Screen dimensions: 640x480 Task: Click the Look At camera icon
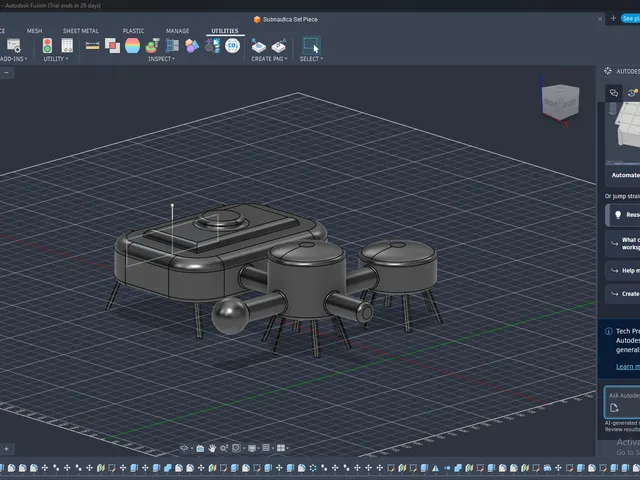point(200,448)
